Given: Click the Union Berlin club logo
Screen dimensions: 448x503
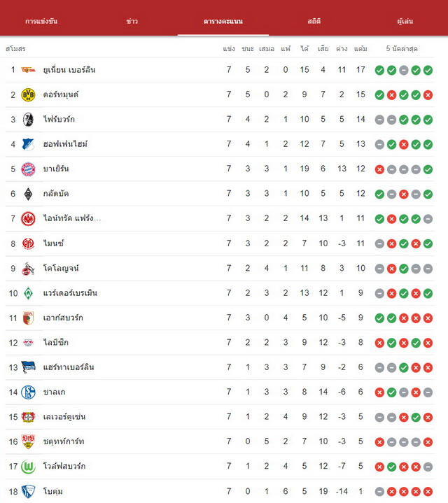Looking at the screenshot, I should pyautogui.click(x=28, y=70).
